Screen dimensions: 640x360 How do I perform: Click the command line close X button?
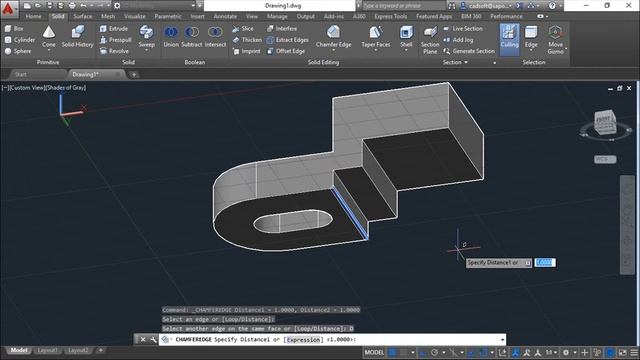coord(143,340)
